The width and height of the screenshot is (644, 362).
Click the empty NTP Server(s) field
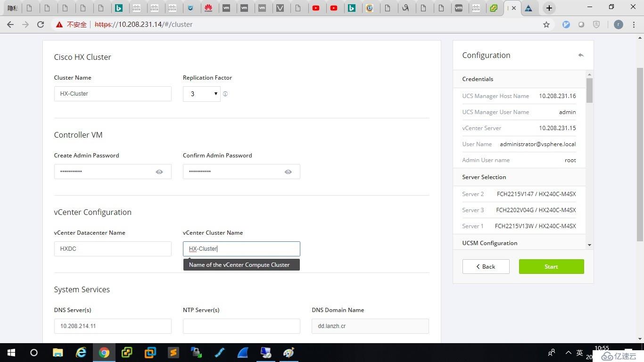pos(241,326)
